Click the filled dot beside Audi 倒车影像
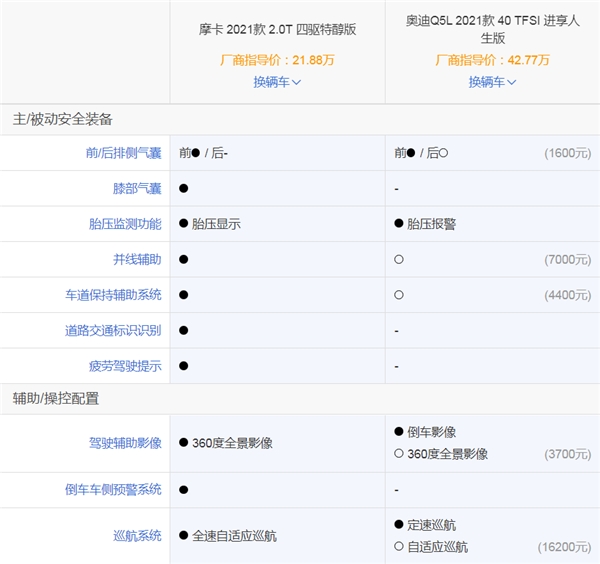Screen dimensions: 600x564 tap(399, 432)
